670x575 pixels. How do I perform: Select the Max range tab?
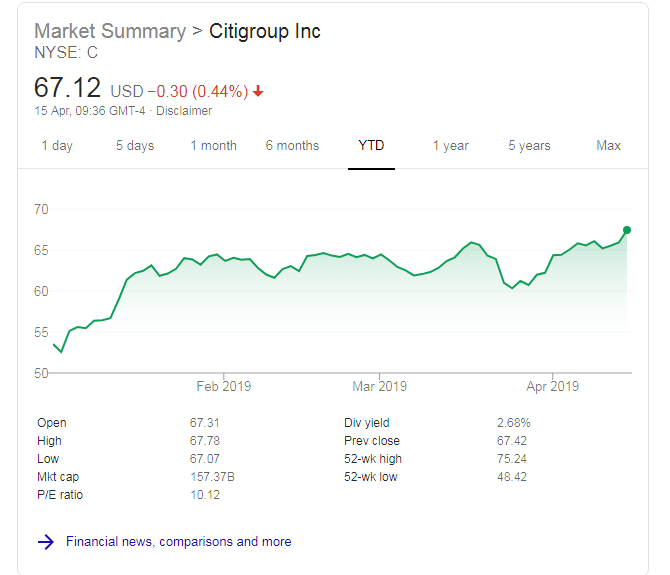tap(608, 146)
